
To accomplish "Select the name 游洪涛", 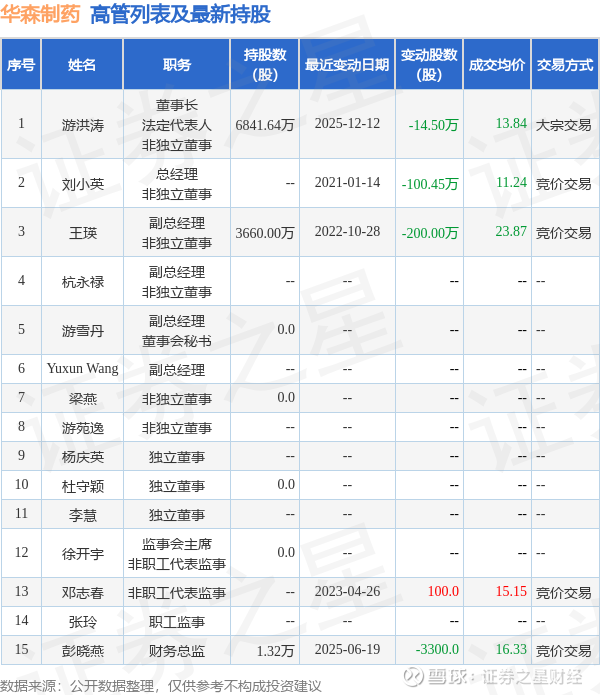I will coord(82,125).
